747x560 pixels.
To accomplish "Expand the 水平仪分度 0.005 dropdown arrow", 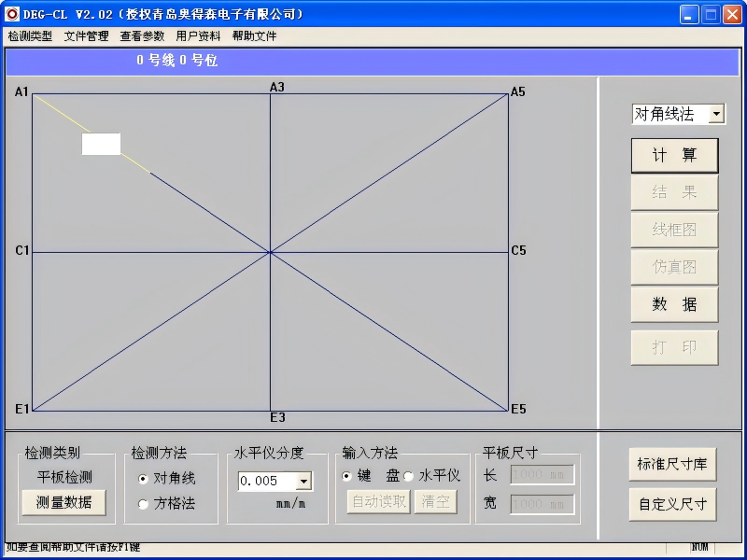I will [303, 482].
